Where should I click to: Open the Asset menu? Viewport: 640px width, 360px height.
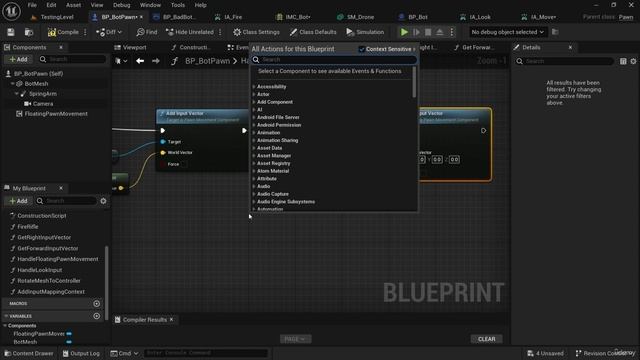point(73,5)
